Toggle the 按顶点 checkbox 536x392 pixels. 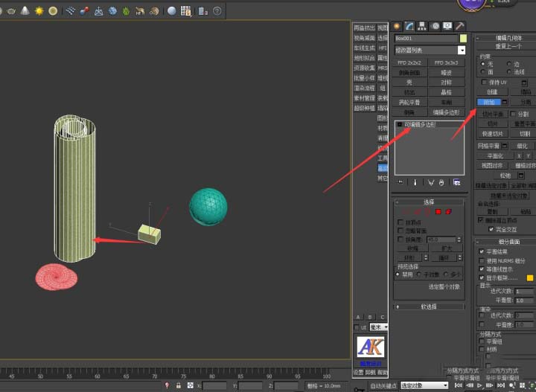pyautogui.click(x=401, y=222)
